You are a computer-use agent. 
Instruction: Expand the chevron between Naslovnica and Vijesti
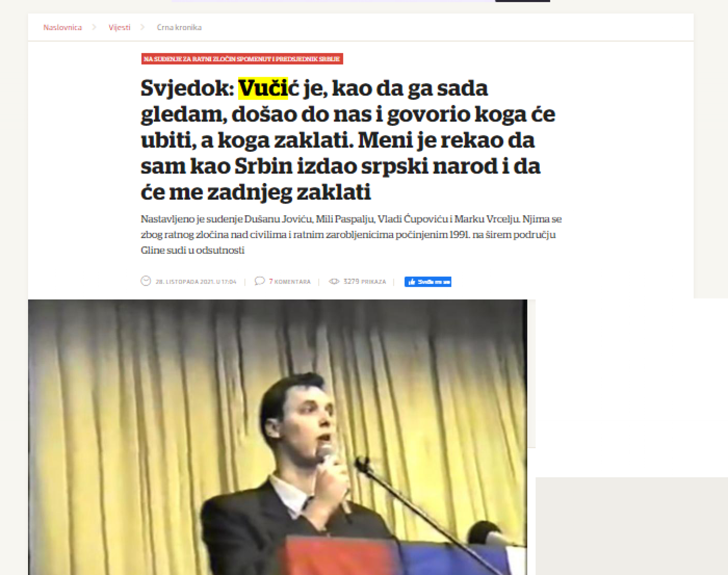94,27
